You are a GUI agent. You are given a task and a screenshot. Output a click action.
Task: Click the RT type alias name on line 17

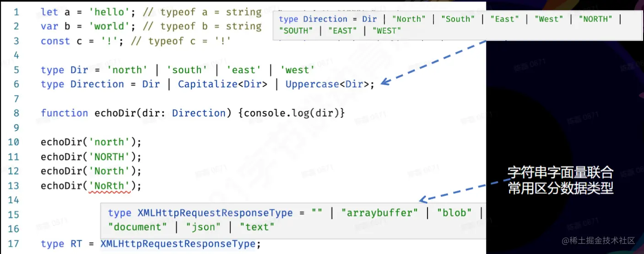click(x=76, y=243)
